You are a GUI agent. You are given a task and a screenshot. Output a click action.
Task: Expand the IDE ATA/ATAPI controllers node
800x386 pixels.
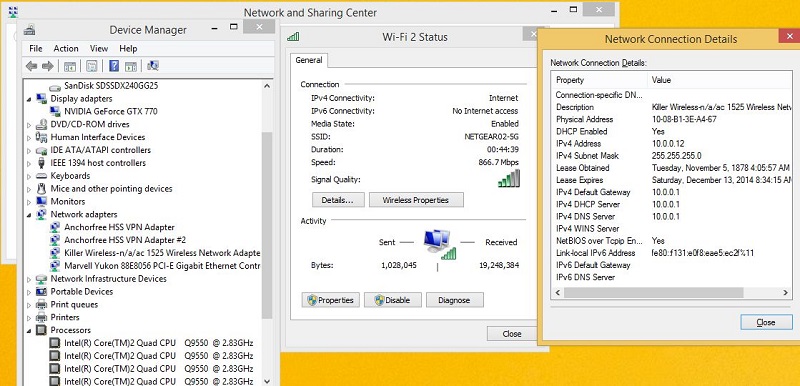29,150
